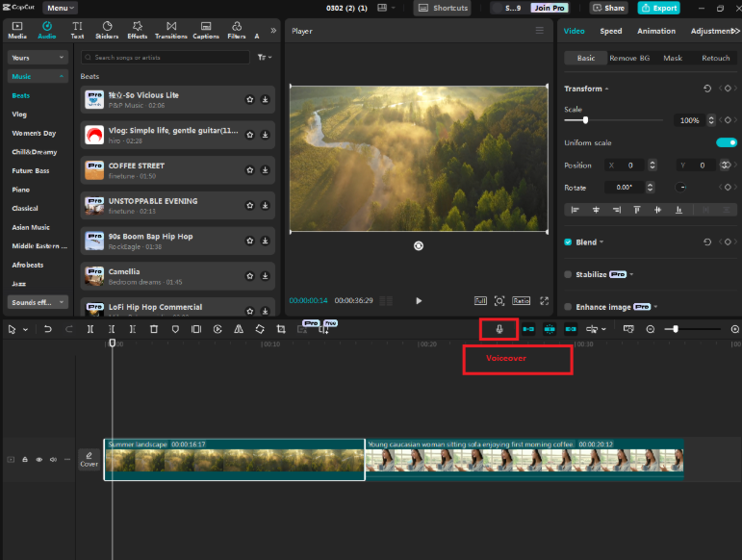Uncheck the Blend checkbox

[568, 242]
